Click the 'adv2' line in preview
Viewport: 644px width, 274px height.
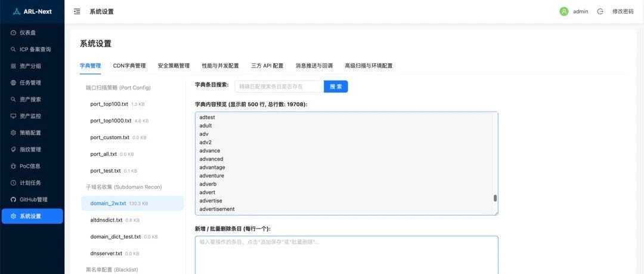[x=205, y=142]
